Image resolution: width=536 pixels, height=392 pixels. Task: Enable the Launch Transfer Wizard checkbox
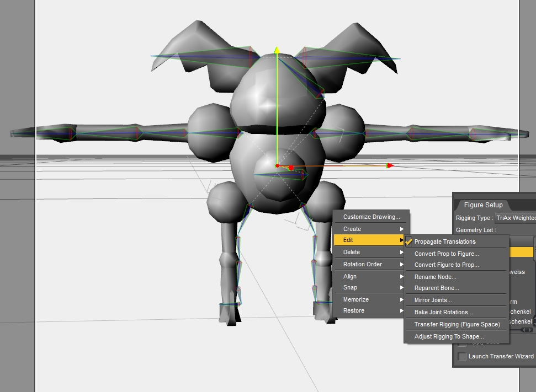pos(462,357)
